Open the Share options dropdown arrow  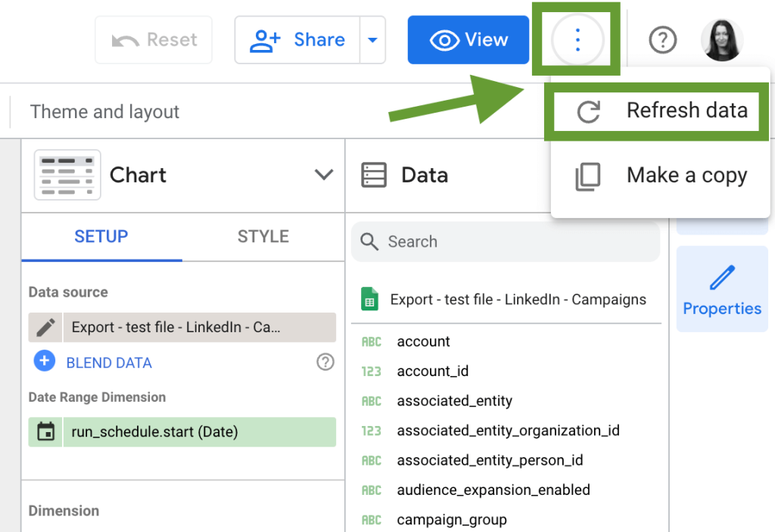(x=372, y=40)
